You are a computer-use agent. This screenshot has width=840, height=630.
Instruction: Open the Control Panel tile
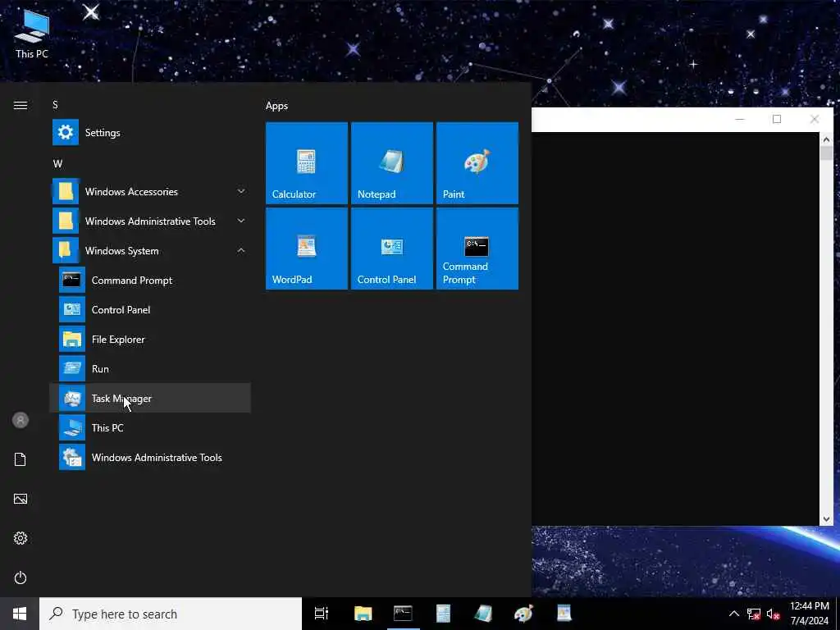[391, 249]
